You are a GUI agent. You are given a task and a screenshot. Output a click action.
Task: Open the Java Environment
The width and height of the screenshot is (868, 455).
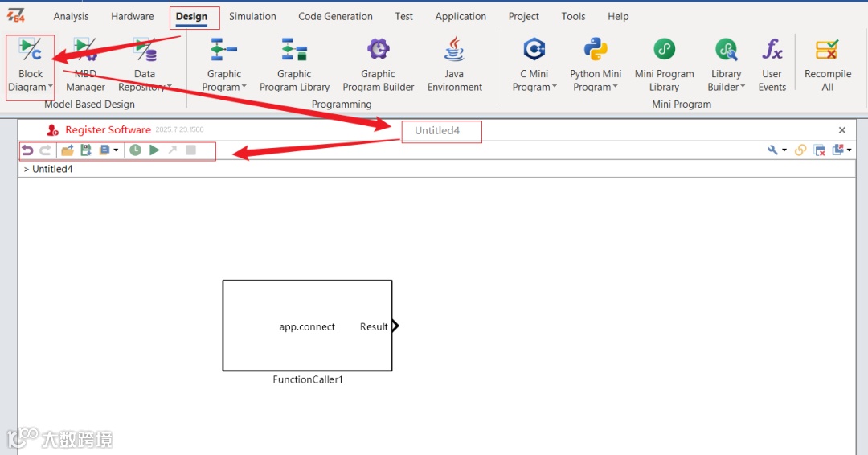[x=454, y=66]
